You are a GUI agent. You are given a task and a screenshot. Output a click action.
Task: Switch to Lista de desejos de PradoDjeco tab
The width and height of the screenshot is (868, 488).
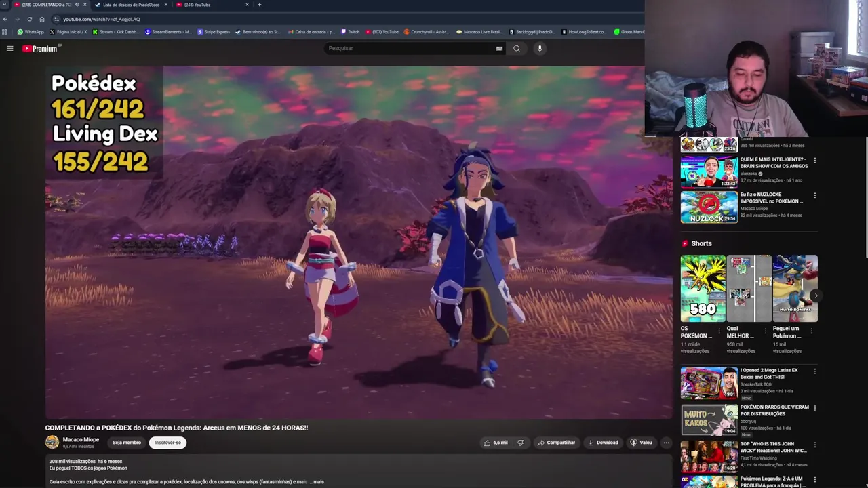(x=131, y=5)
